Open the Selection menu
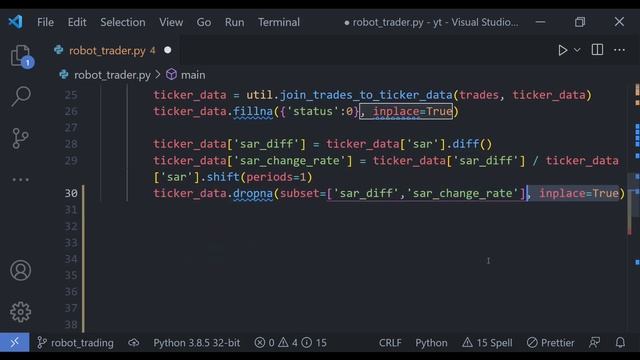640x360 pixels. 122,22
